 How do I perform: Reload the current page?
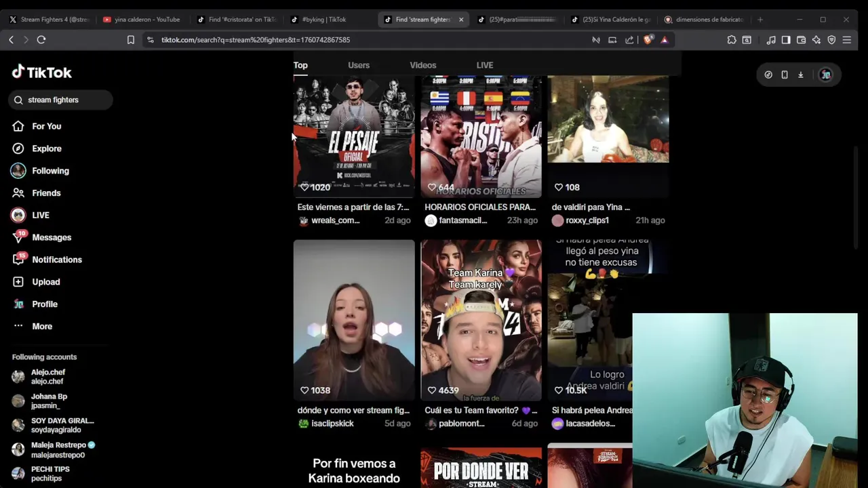pos(41,40)
